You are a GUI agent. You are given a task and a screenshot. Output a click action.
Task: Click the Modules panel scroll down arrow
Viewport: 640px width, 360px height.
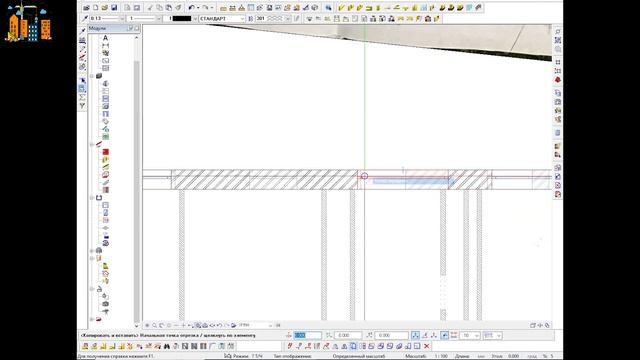136,325
